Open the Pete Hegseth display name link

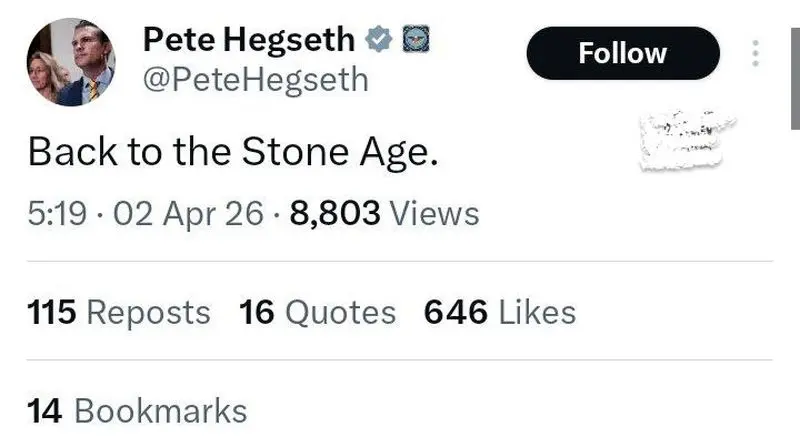pos(249,40)
